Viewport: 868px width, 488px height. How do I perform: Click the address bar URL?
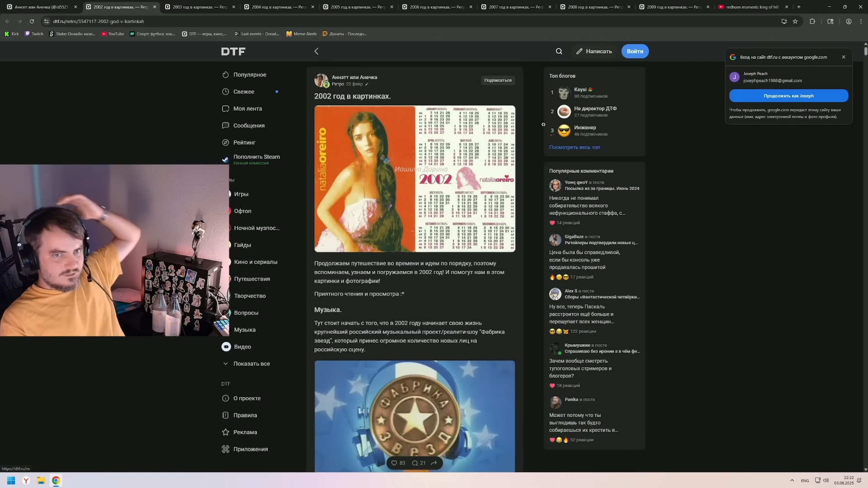[99, 22]
